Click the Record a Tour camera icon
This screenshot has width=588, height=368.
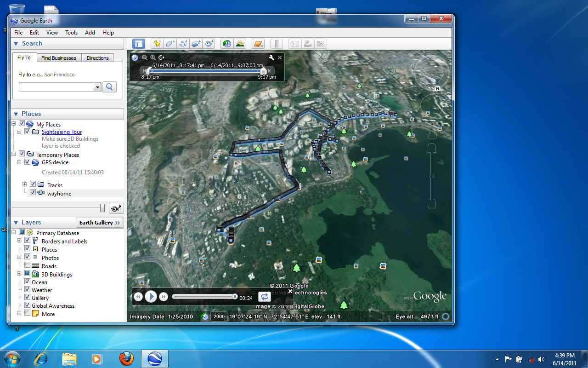pyautogui.click(x=209, y=44)
